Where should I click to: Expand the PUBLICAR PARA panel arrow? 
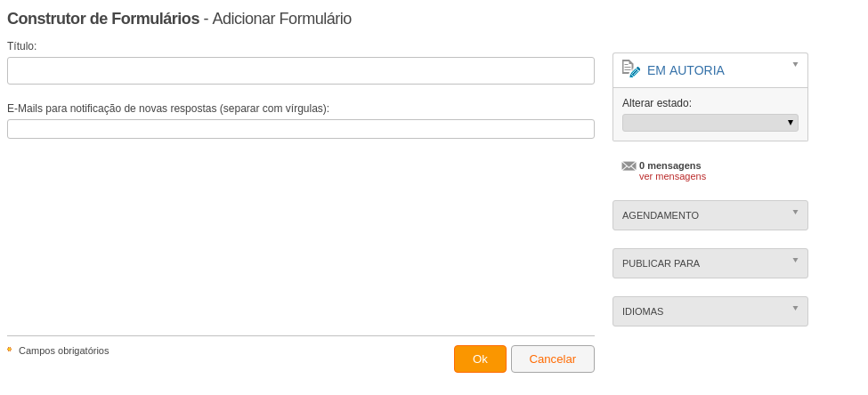(796, 260)
